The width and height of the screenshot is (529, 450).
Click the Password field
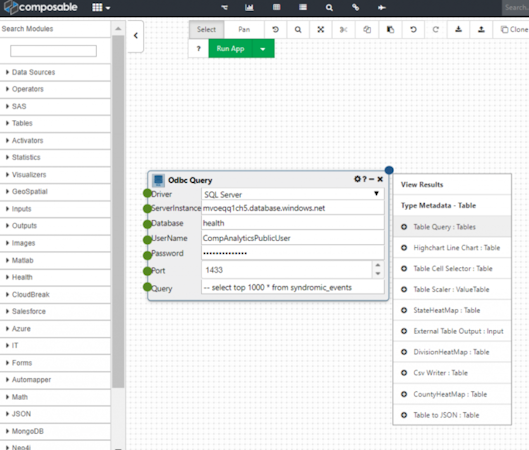[x=293, y=253]
